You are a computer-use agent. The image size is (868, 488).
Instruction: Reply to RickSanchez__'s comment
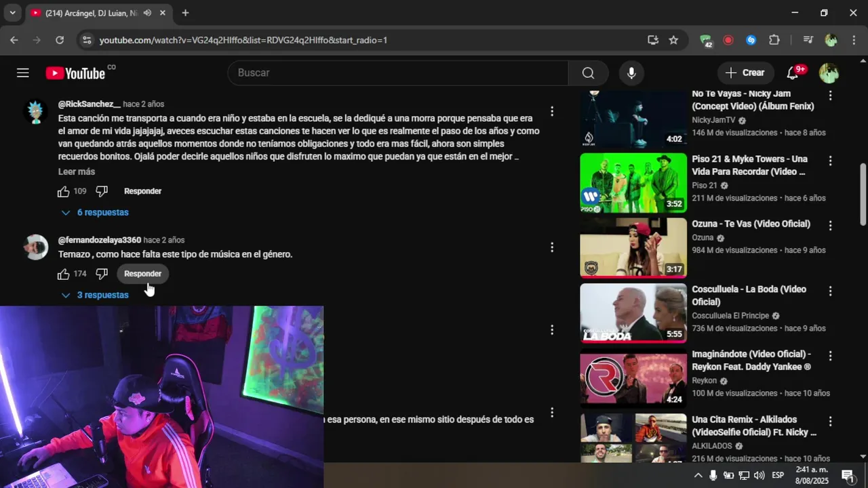click(142, 192)
